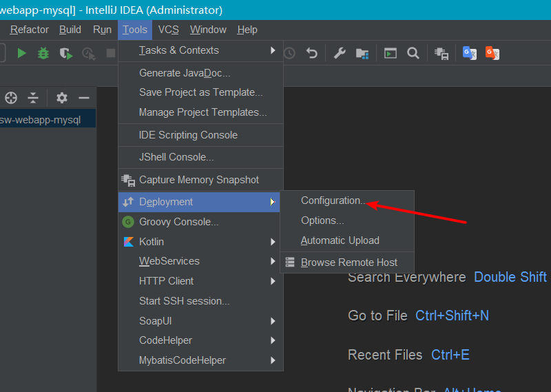Click the profiler run icon
Screen dimensions: 551x392
click(89, 54)
